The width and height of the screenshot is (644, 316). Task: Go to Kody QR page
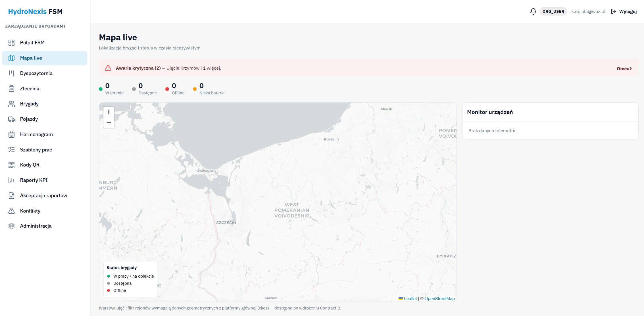45,165
